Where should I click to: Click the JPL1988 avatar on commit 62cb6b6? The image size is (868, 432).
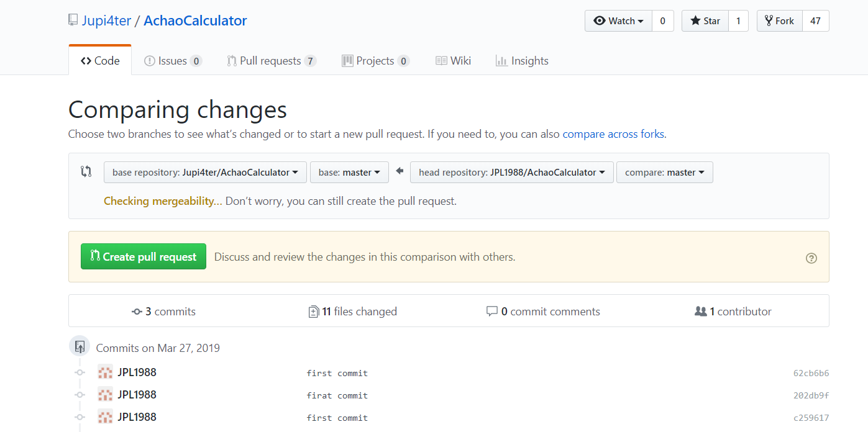[105, 372]
